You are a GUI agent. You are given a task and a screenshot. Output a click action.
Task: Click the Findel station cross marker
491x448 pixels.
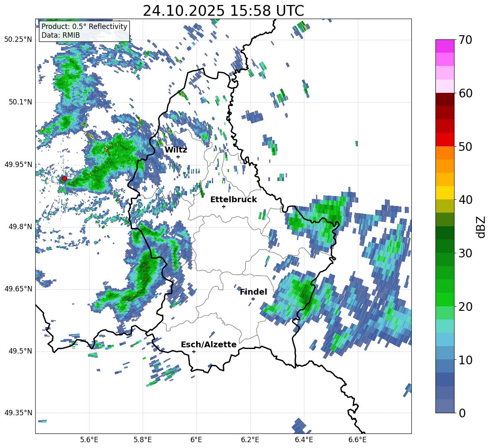click(253, 299)
